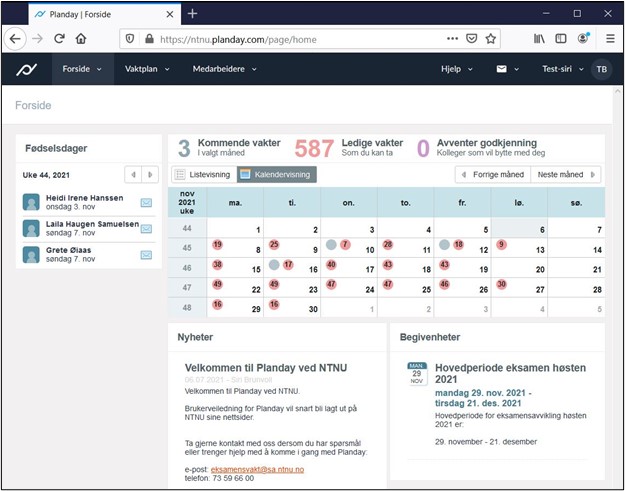Open the page actions three-dots icon
The width and height of the screenshot is (625, 491).
[452, 39]
